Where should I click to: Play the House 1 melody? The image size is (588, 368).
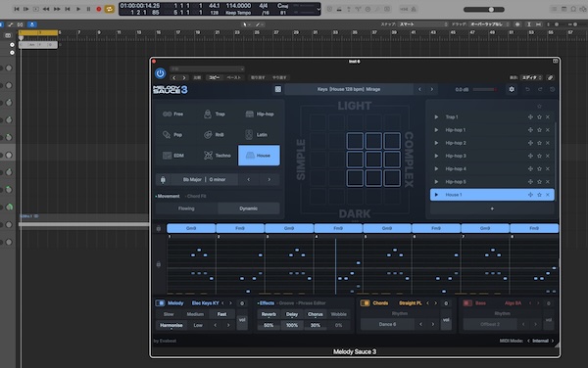point(436,195)
